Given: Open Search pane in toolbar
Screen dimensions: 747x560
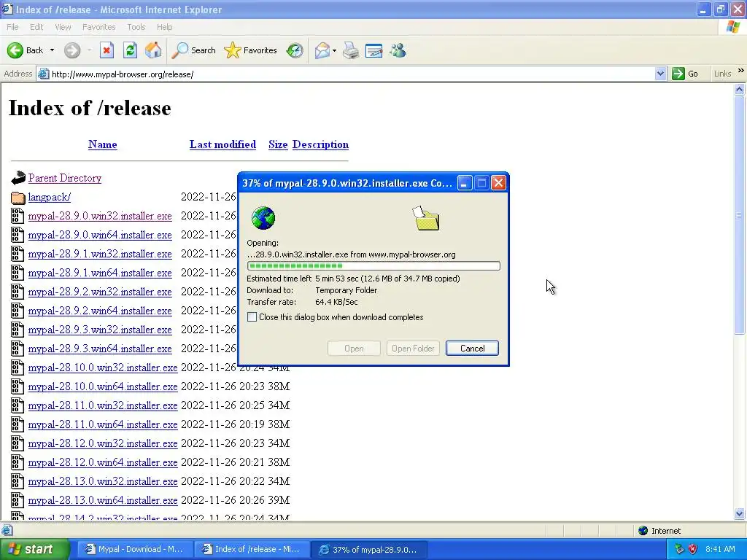Looking at the screenshot, I should click(x=194, y=50).
